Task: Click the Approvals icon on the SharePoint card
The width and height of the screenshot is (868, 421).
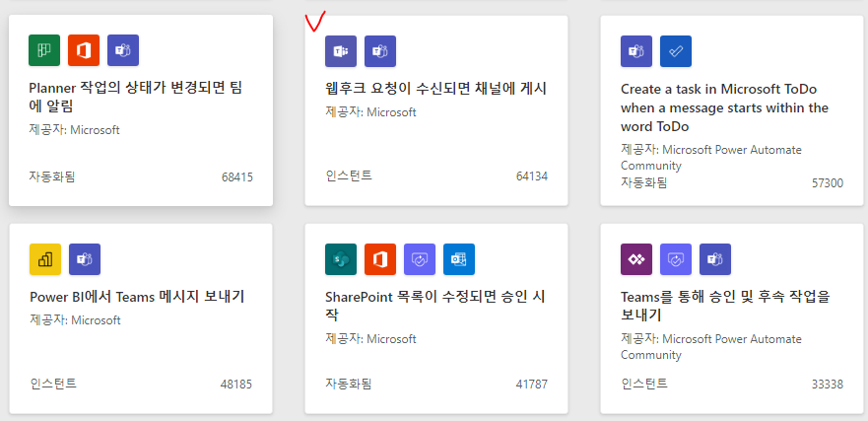Action: pyautogui.click(x=420, y=259)
